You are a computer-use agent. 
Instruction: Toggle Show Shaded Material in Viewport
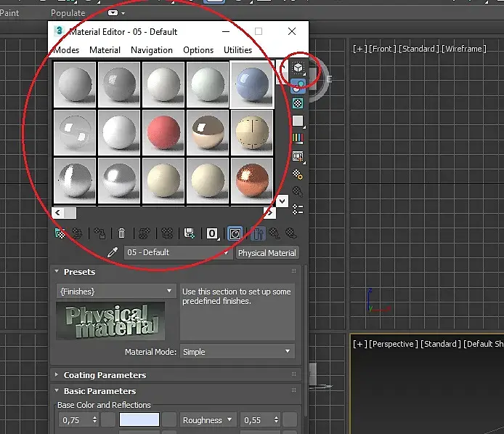tap(235, 233)
